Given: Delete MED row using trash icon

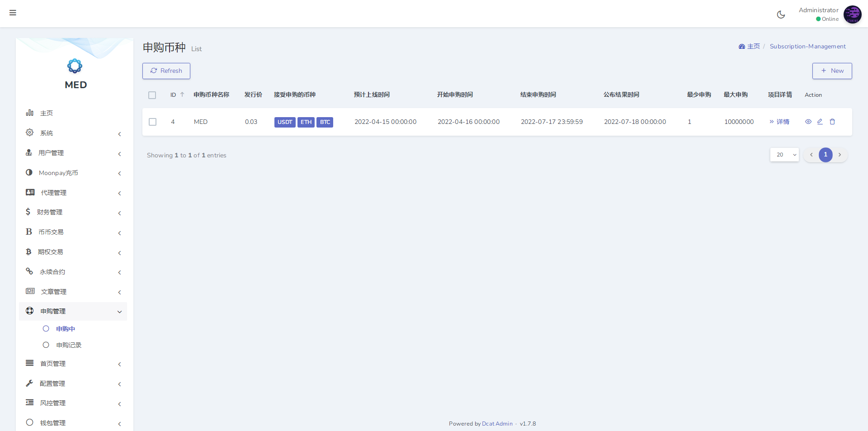Looking at the screenshot, I should coord(832,122).
